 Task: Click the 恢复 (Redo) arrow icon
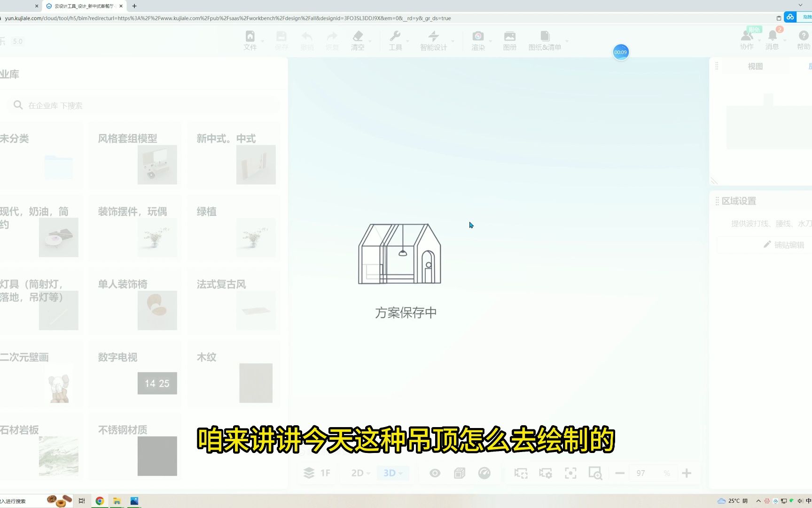[x=332, y=36]
